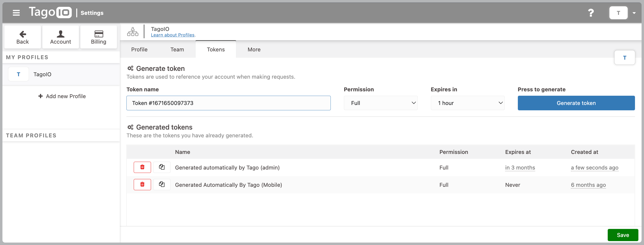Open the Expires in dropdown
The image size is (644, 245).
pos(467,103)
